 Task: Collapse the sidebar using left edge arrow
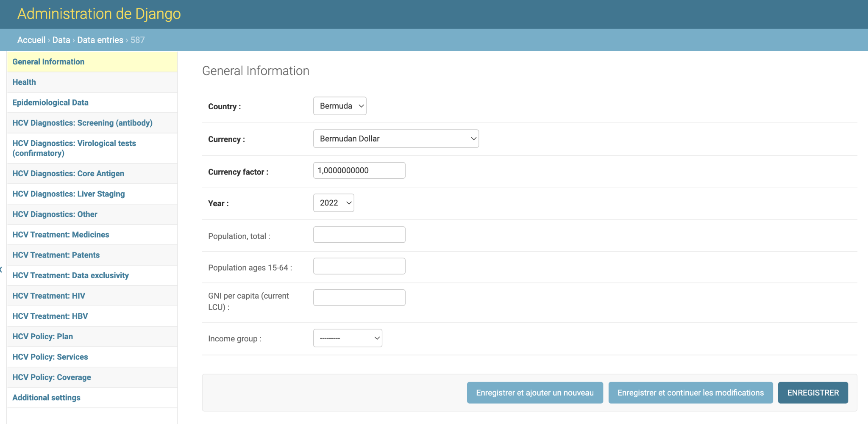click(1, 269)
